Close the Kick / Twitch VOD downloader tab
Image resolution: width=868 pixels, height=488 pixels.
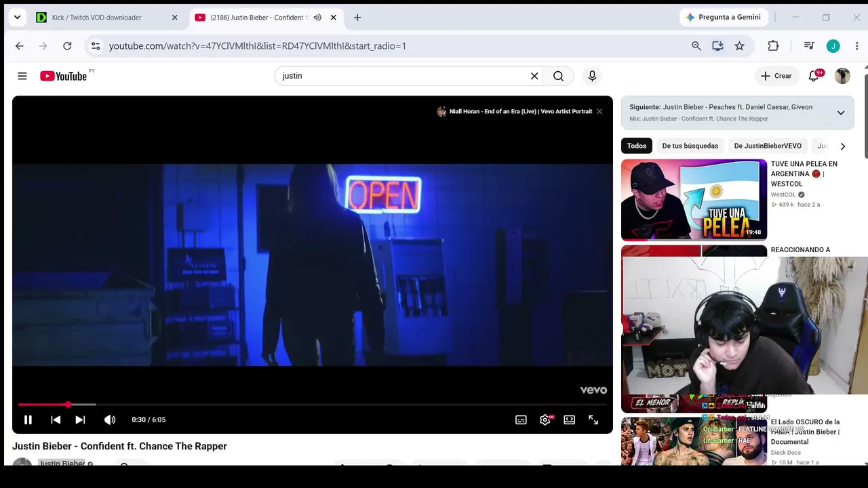tap(174, 18)
